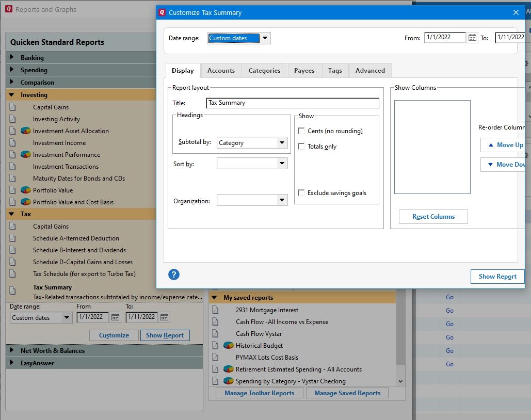
Task: Click document icon beside Tax Summary
Action: pyautogui.click(x=12, y=290)
